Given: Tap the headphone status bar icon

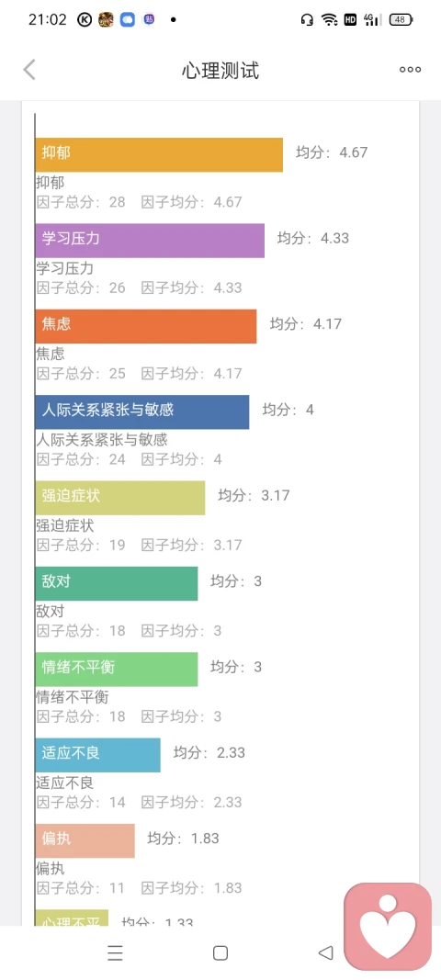Looking at the screenshot, I should tap(307, 19).
